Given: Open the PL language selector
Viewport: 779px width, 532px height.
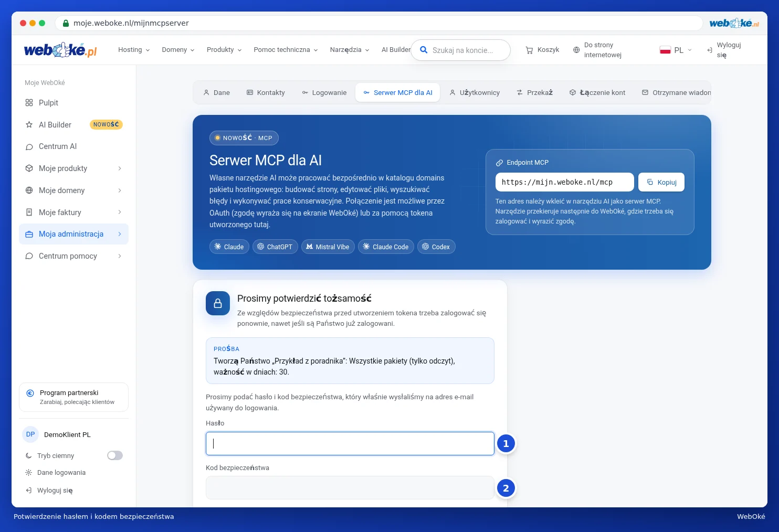Looking at the screenshot, I should (676, 50).
